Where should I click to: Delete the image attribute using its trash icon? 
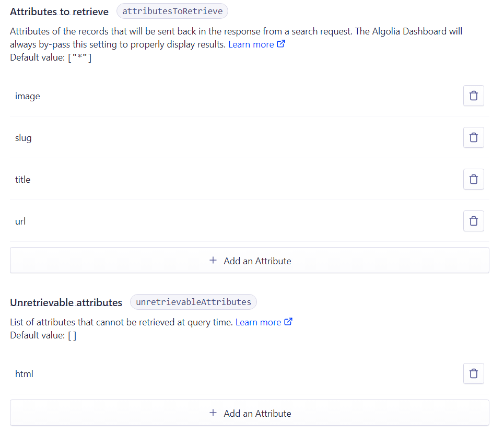click(x=473, y=96)
